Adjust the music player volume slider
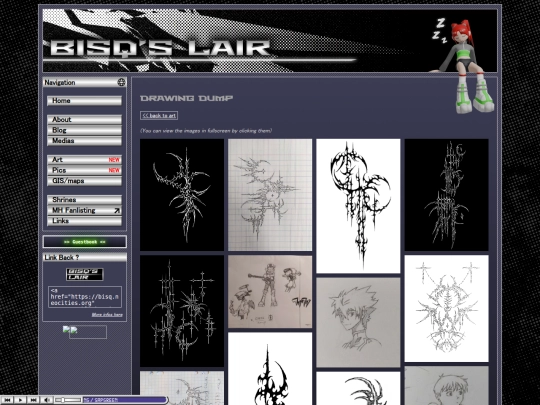The height and width of the screenshot is (405, 540). (68, 400)
